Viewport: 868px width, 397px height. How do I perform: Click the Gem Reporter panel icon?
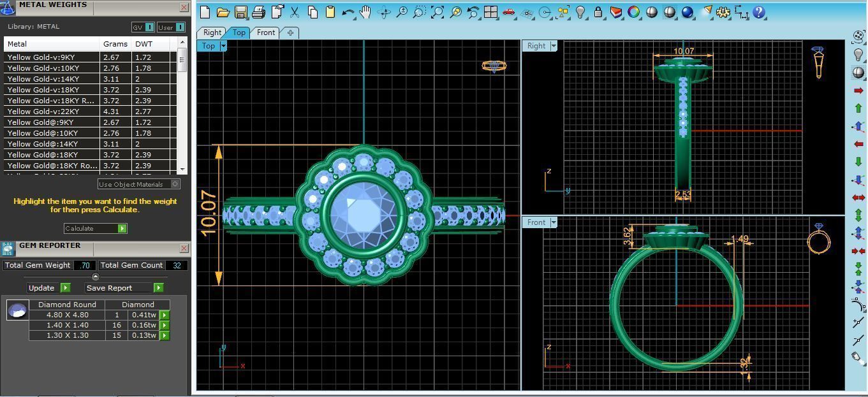click(8, 249)
